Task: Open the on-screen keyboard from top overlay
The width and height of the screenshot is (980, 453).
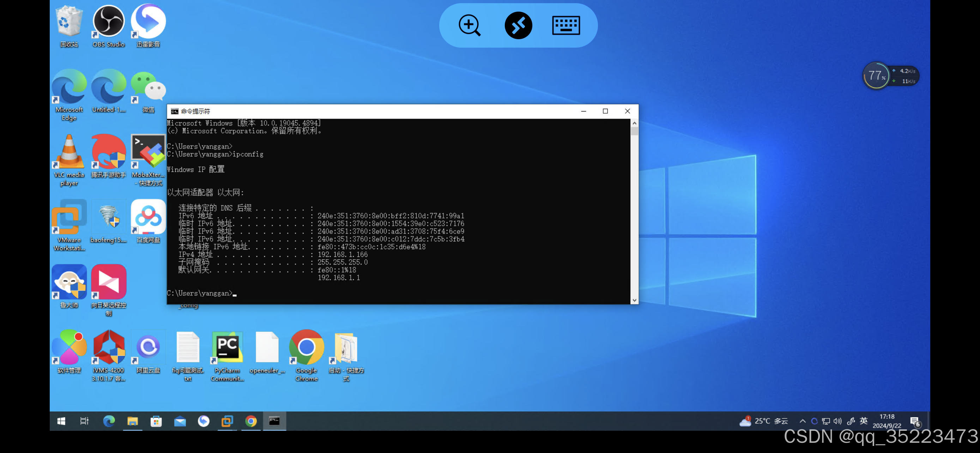Action: pos(566,25)
